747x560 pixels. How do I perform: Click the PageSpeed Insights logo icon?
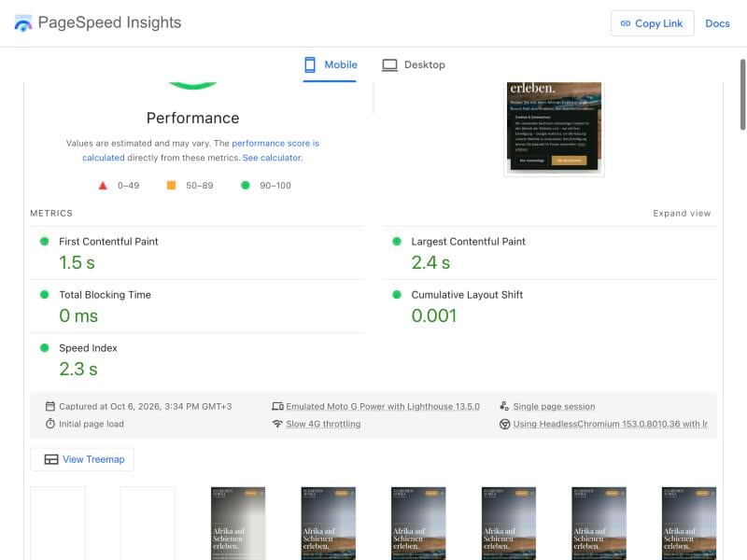pyautogui.click(x=22, y=22)
